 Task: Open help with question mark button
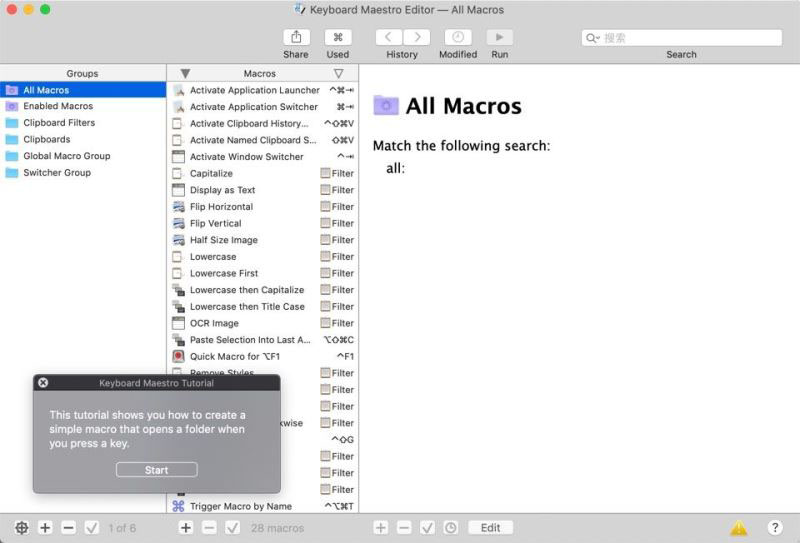tap(774, 528)
